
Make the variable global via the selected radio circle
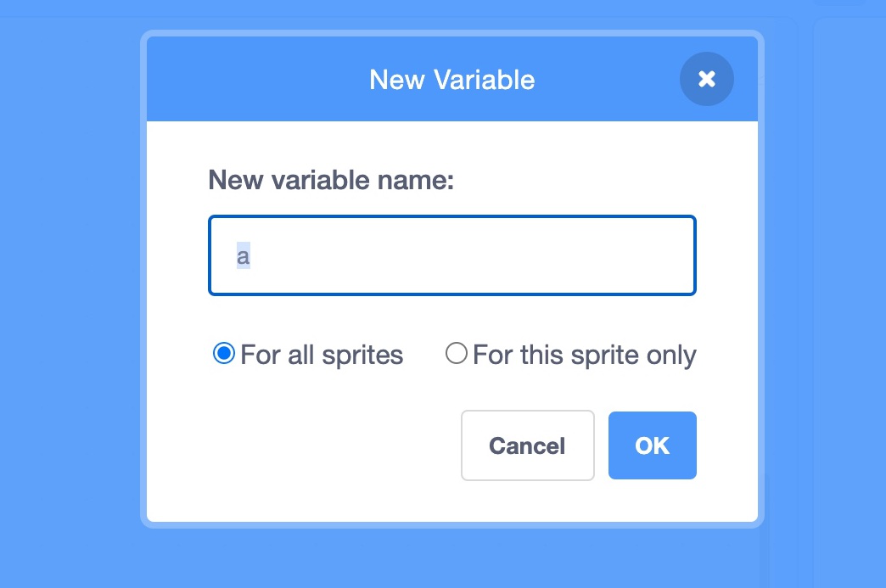pyautogui.click(x=223, y=354)
